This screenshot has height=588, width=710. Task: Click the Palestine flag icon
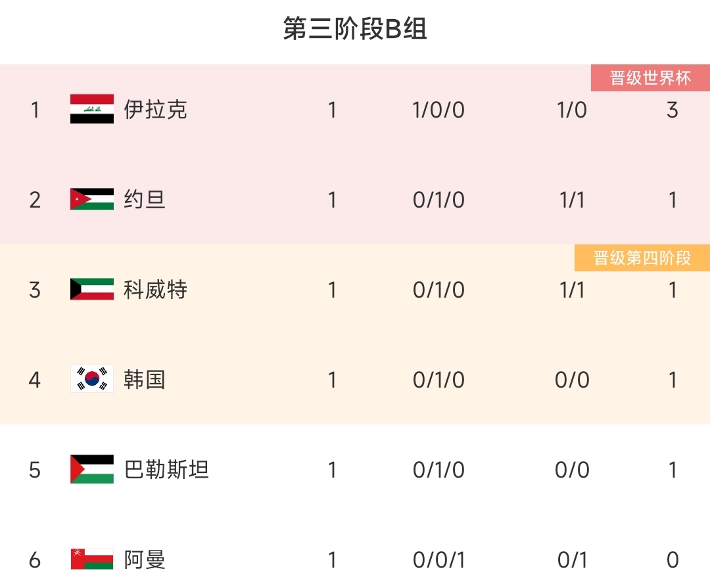tap(92, 469)
